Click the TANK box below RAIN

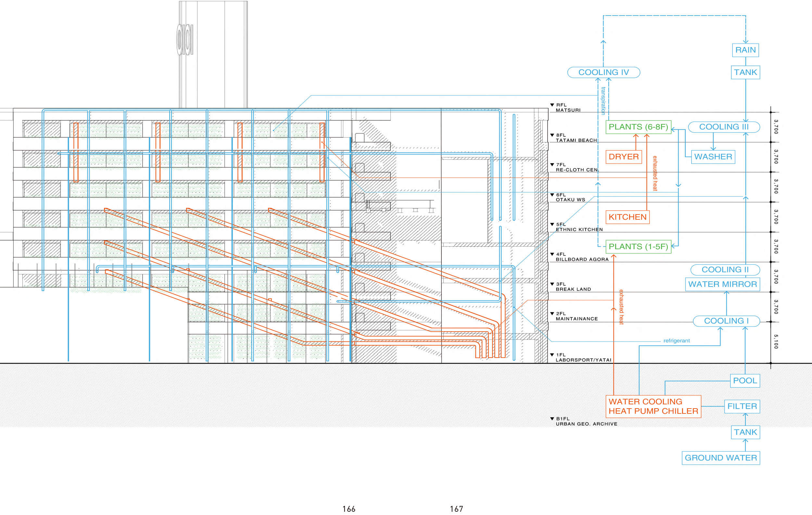coord(745,72)
